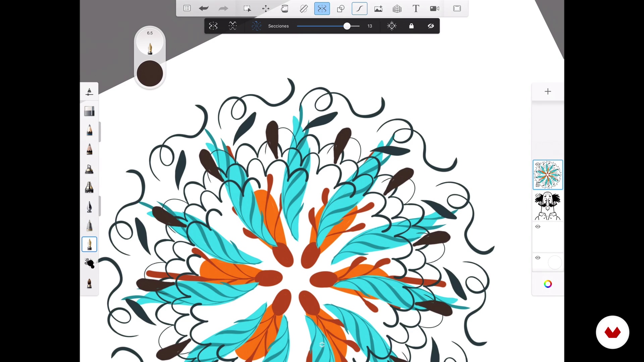Choose the gray ballpoint pen brush

click(89, 226)
